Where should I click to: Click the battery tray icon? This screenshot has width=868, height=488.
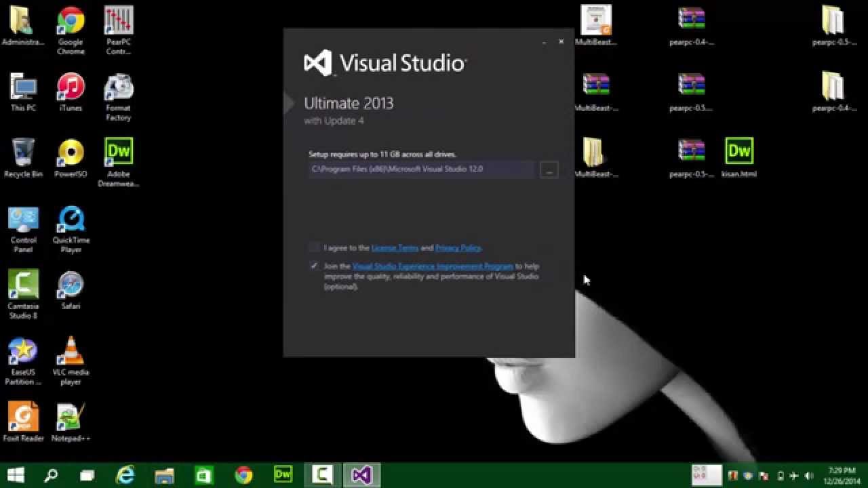[781, 476]
